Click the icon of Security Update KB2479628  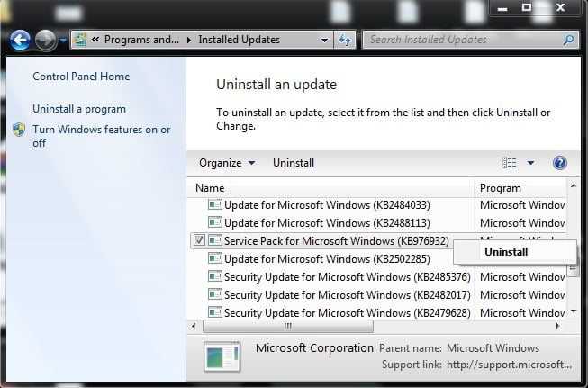tap(215, 312)
